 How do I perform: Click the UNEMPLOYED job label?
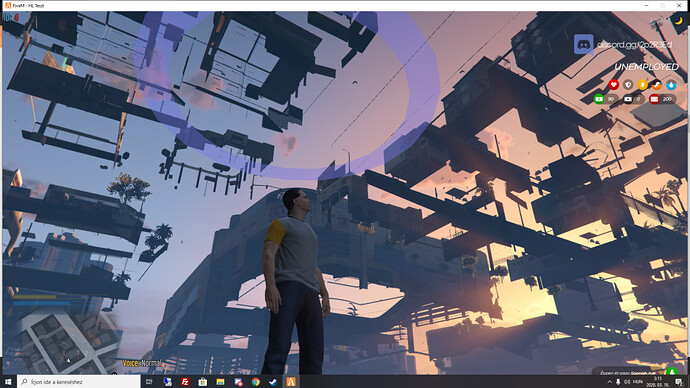[x=646, y=67]
